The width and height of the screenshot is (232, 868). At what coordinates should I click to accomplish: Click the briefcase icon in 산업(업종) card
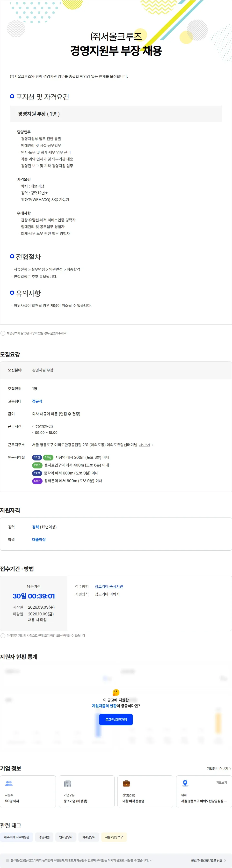click(x=126, y=783)
